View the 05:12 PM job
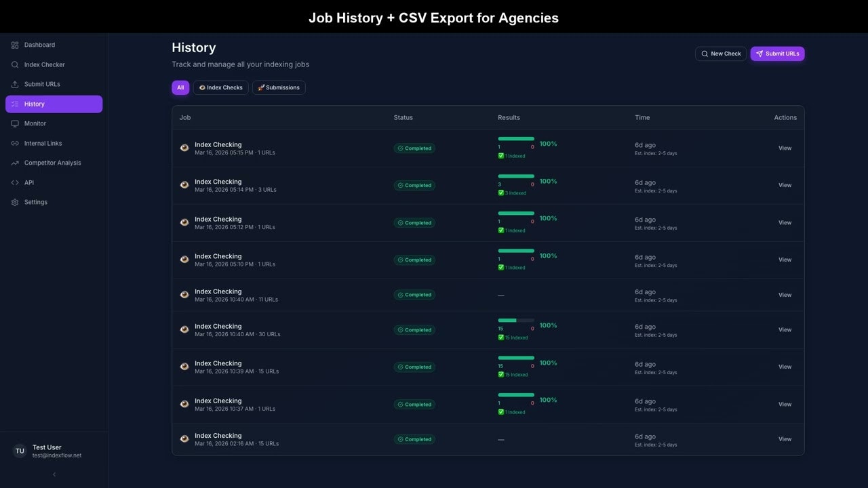Viewport: 868px width, 488px height. 785,223
